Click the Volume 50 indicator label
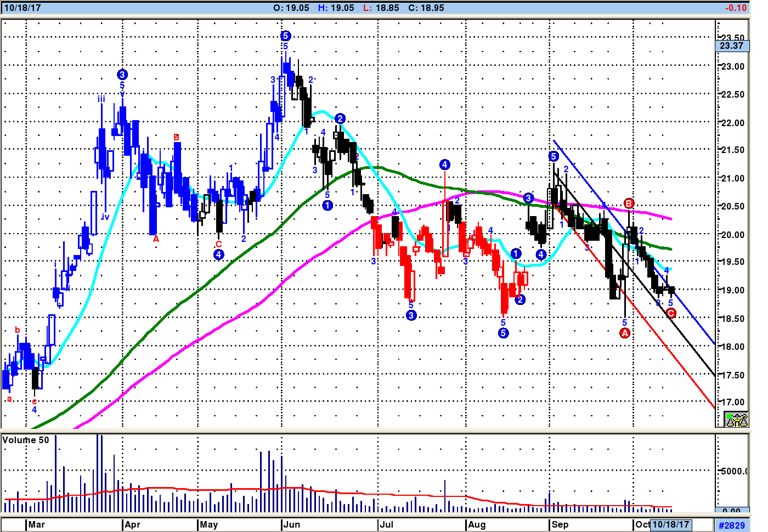The height and width of the screenshot is (532, 768). (x=26, y=440)
